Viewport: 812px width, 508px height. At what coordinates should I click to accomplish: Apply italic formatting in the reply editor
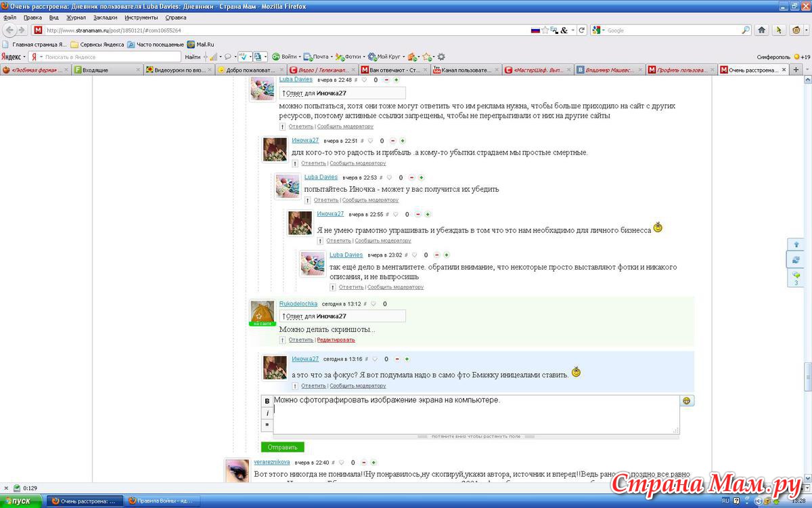267,413
